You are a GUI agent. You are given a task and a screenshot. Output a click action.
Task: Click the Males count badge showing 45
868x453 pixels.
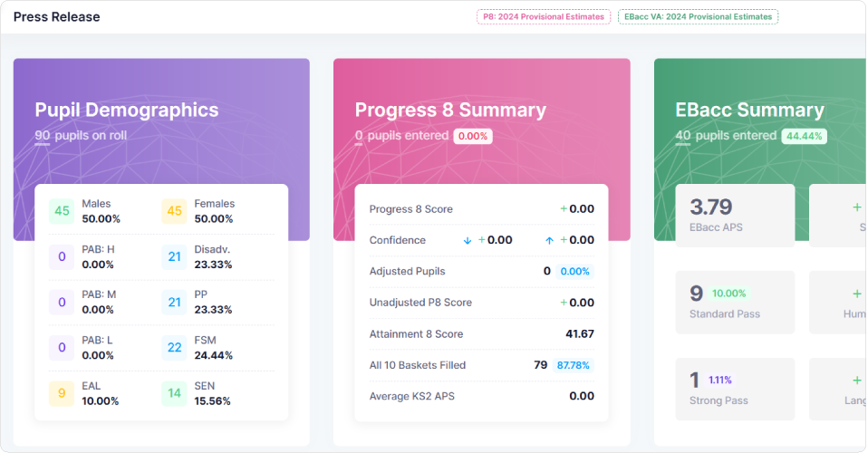click(62, 211)
